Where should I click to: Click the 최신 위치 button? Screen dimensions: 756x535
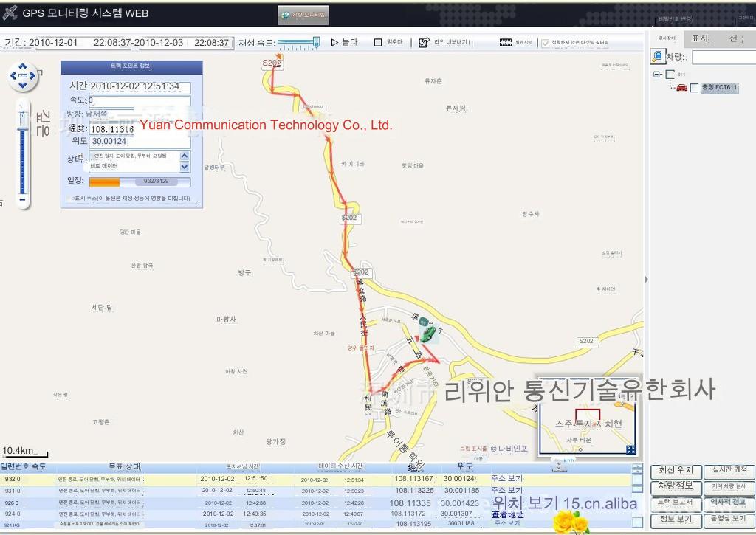(676, 471)
